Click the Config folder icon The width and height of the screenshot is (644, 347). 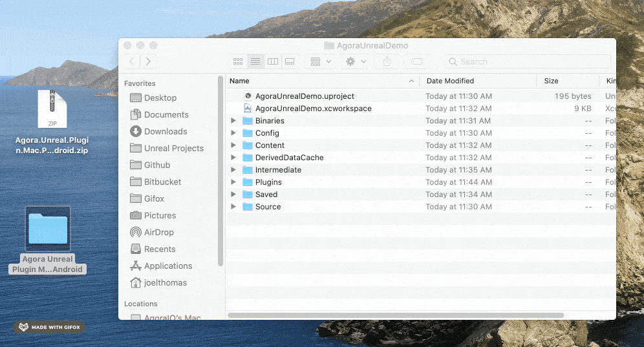pyautogui.click(x=248, y=133)
